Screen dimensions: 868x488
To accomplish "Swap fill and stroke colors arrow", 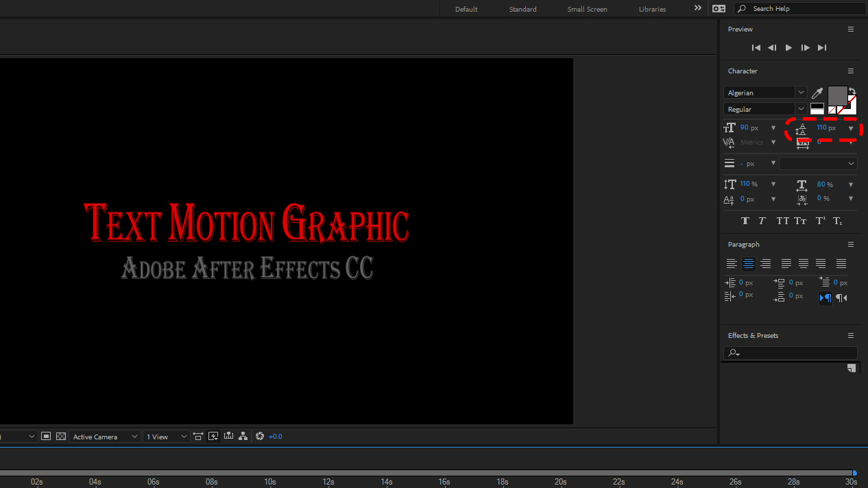I will (852, 90).
